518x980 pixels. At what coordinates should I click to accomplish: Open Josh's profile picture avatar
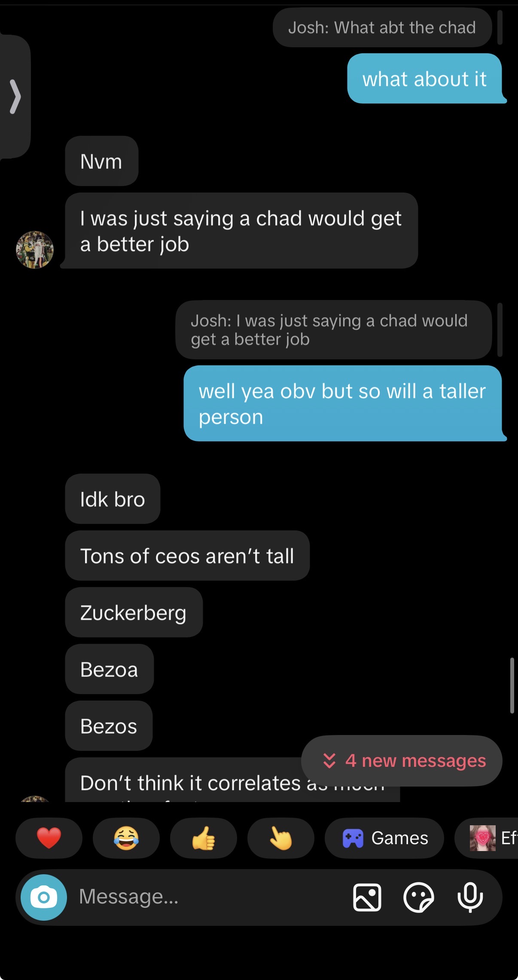coord(35,250)
